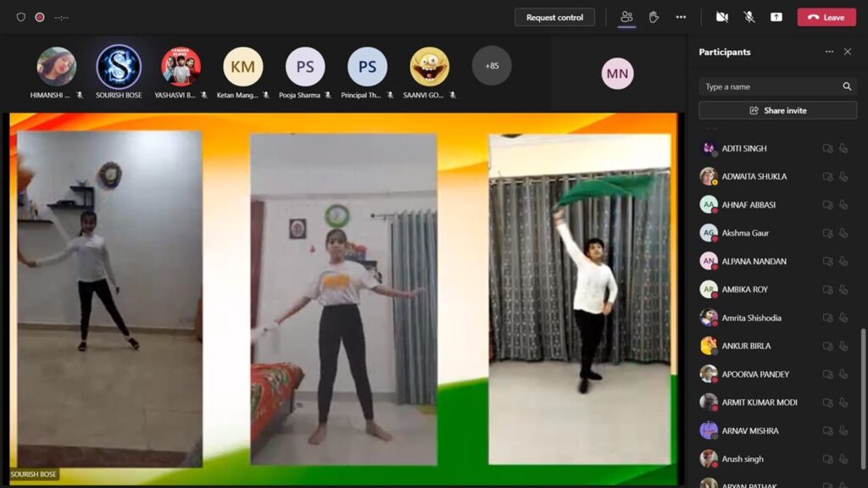Open More actions menu in meeting toolbar
This screenshot has width=868, height=488.
coord(681,17)
